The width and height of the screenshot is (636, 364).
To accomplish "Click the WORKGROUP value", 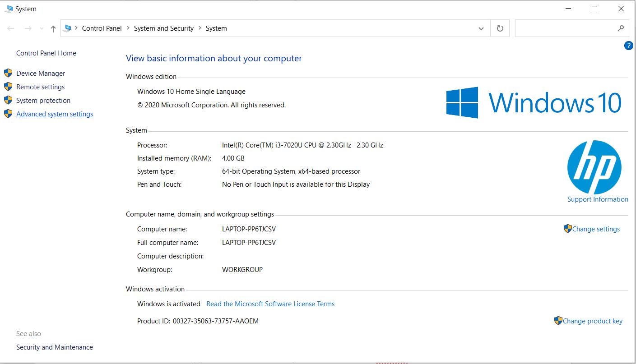I will [x=242, y=270].
